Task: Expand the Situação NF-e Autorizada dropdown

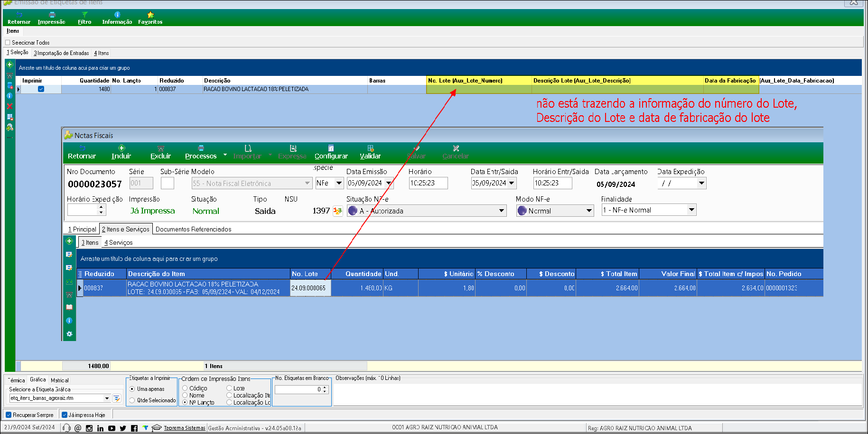Action: (502, 211)
